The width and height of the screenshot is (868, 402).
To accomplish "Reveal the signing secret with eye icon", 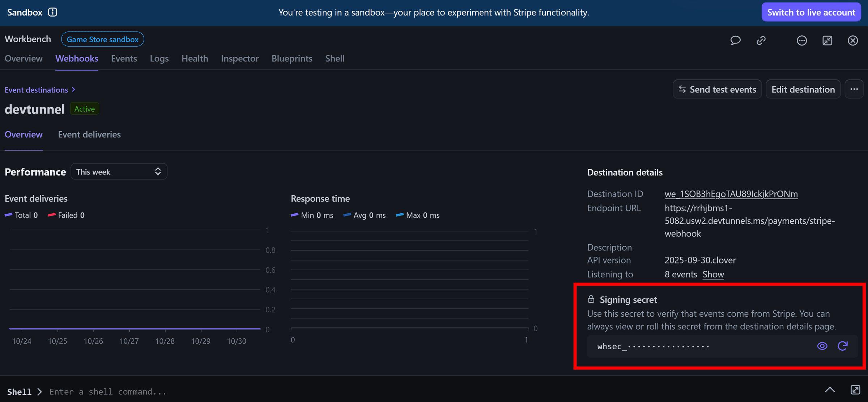I will click(822, 346).
